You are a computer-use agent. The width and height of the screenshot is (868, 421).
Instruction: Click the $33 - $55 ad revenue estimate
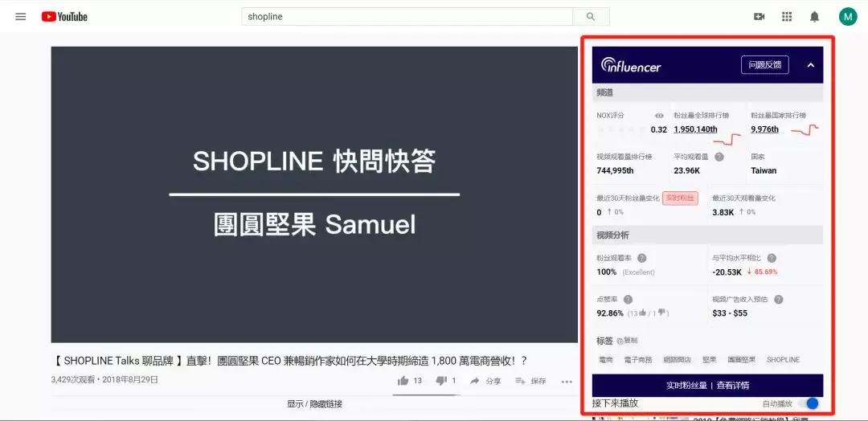click(x=730, y=313)
